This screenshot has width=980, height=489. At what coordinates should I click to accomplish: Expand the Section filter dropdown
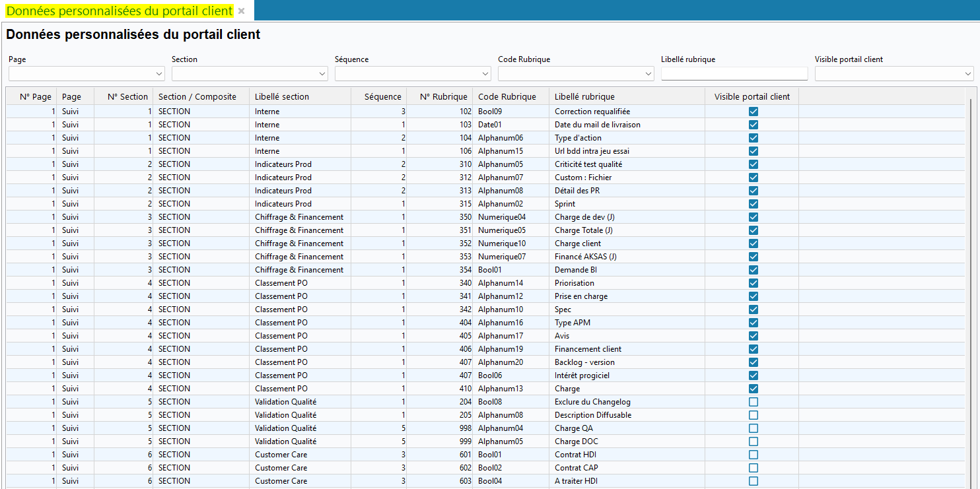[249, 73]
